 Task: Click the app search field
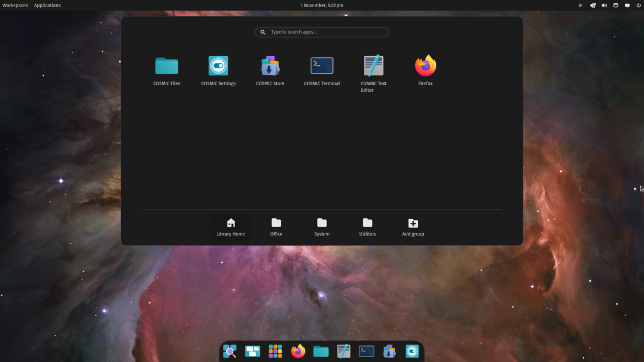click(x=321, y=32)
